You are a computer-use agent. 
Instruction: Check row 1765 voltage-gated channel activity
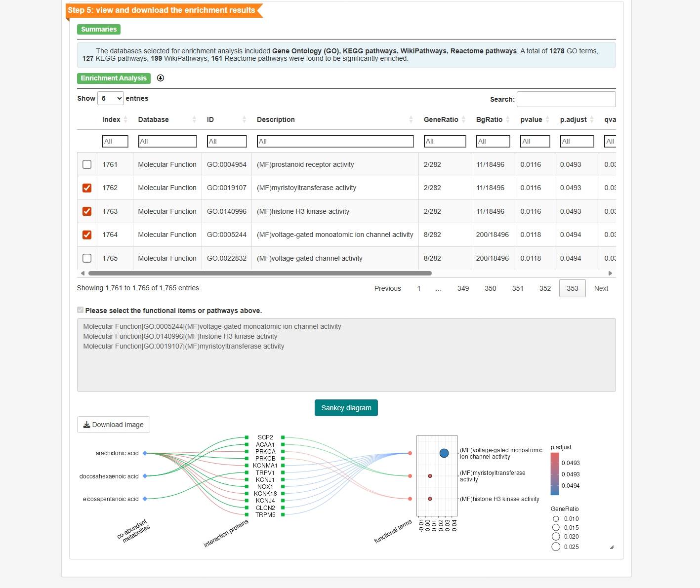(87, 258)
